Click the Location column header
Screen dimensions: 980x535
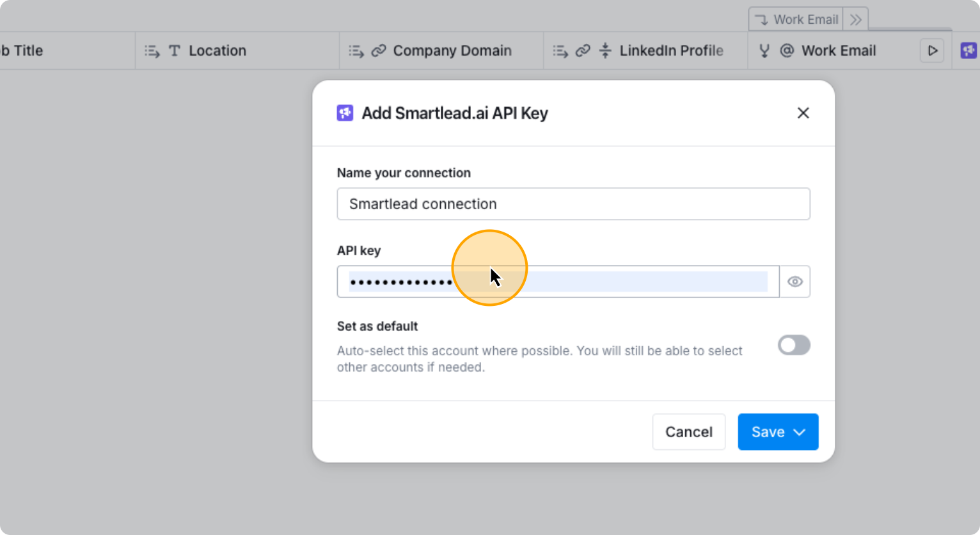[217, 51]
